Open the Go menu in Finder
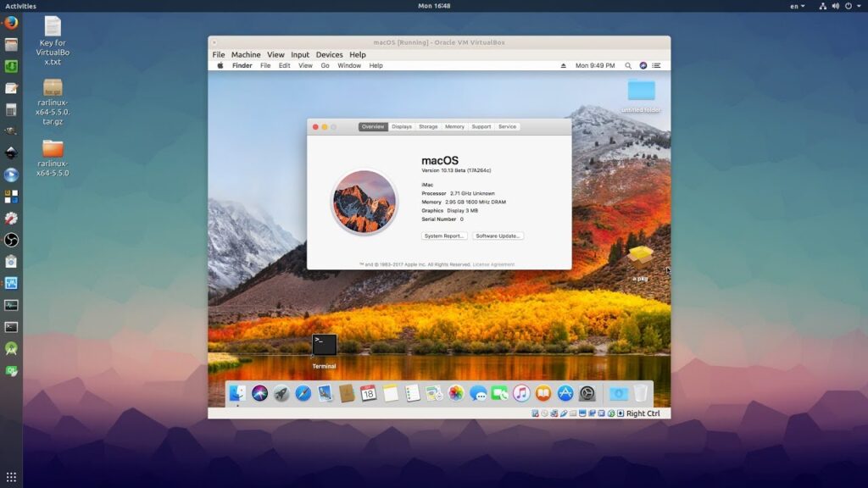This screenshot has width=868, height=488. tap(325, 65)
